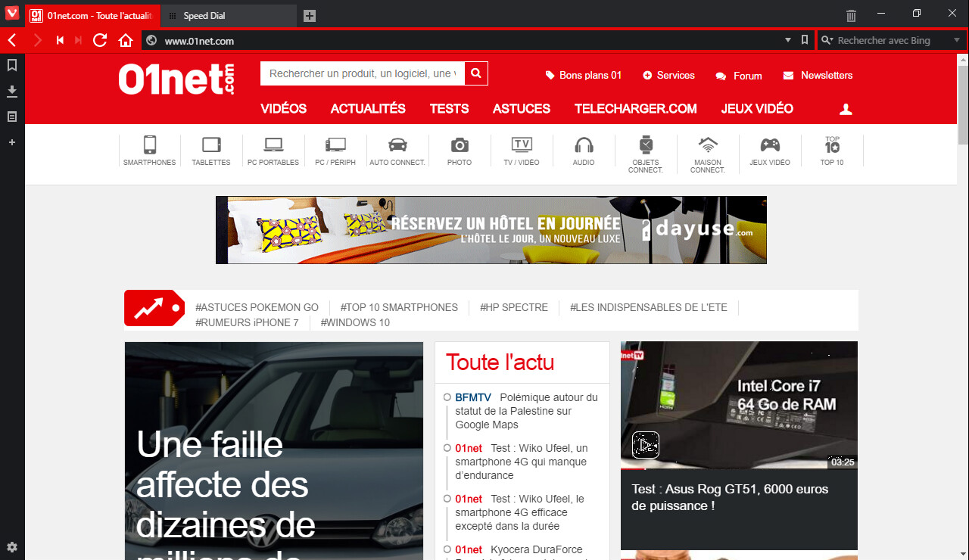Reload the current page
Viewport: 969px width, 560px height.
pyautogui.click(x=100, y=41)
